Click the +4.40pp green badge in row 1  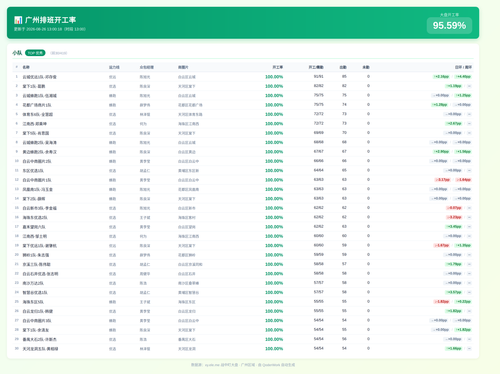tap(463, 77)
